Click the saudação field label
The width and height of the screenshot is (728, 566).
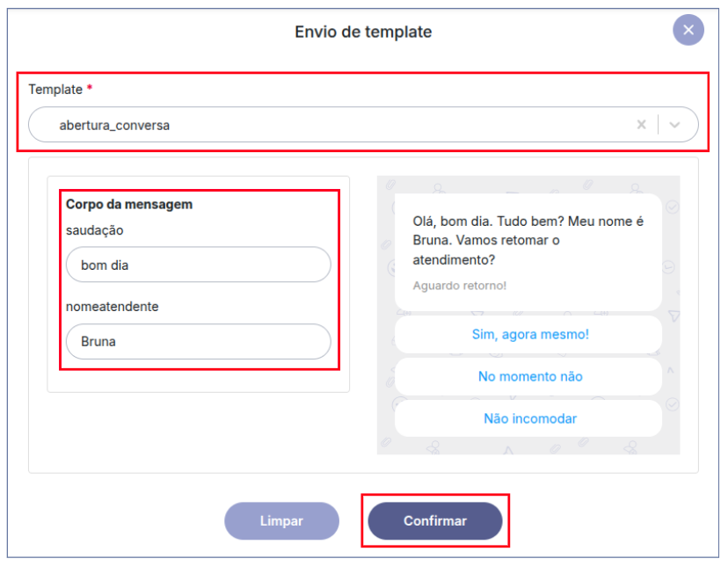95,230
